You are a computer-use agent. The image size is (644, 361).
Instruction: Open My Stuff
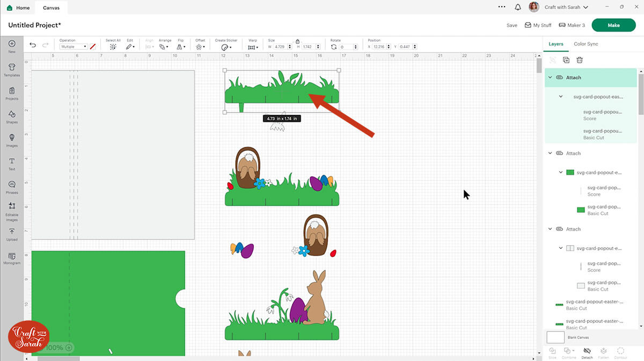(x=538, y=25)
